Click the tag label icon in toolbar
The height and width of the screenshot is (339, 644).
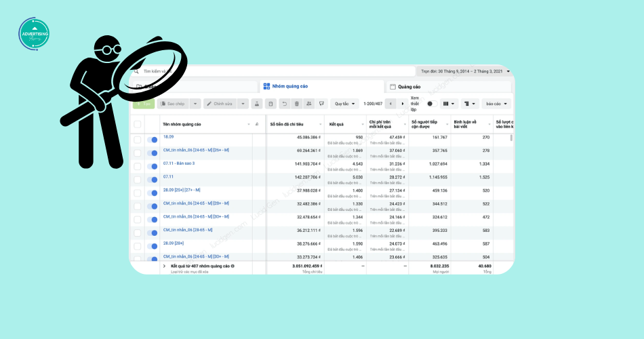[x=321, y=104]
